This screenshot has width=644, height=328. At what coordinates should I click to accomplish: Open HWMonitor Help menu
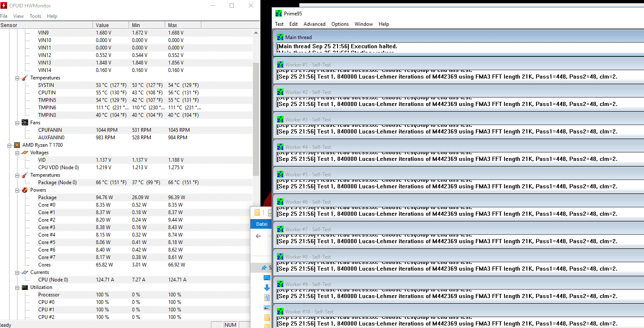(x=52, y=16)
